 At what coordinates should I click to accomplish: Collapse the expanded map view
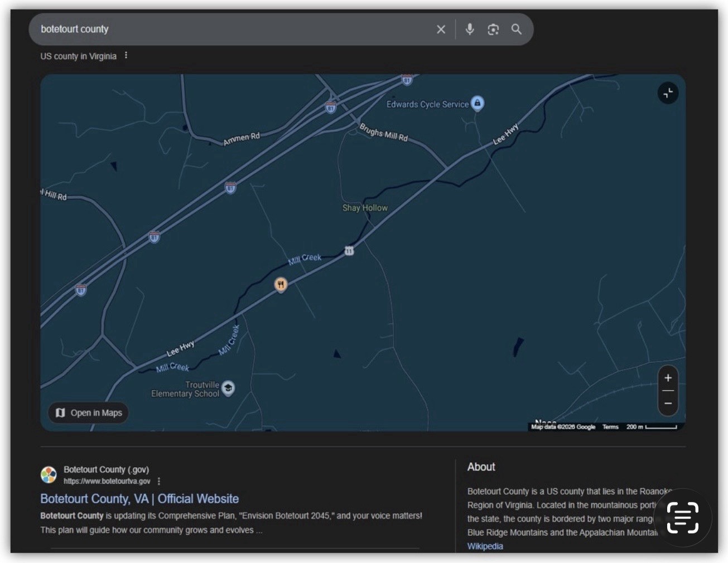click(x=668, y=93)
